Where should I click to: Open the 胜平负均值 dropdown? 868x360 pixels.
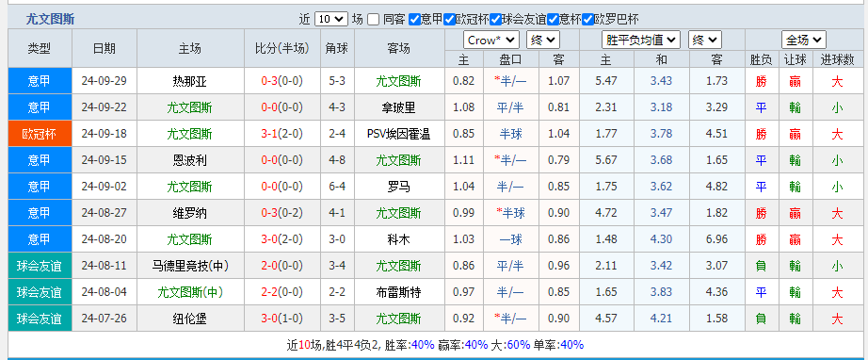[x=641, y=40]
